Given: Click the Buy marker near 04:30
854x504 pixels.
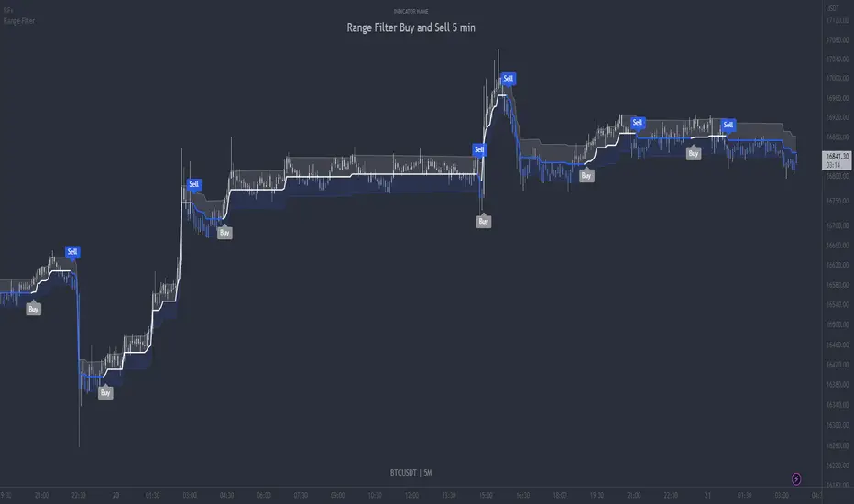Looking at the screenshot, I should click(x=224, y=233).
